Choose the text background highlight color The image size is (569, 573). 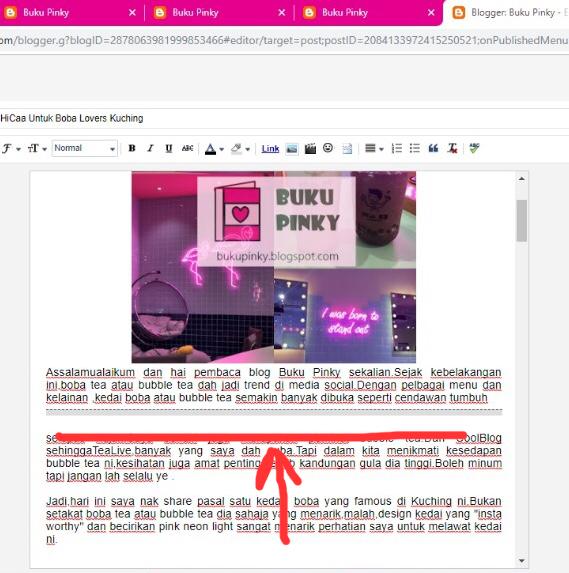(236, 149)
